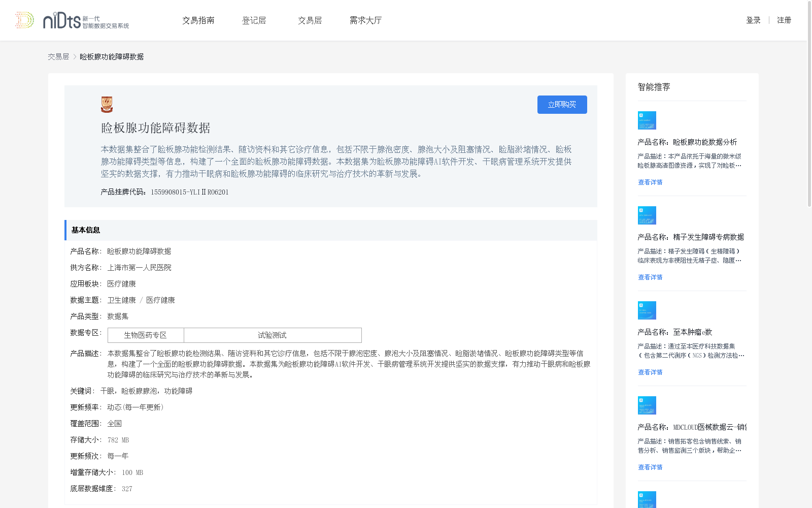Click product name 至本肿瘤e数
This screenshot has height=508, width=812.
(x=693, y=332)
